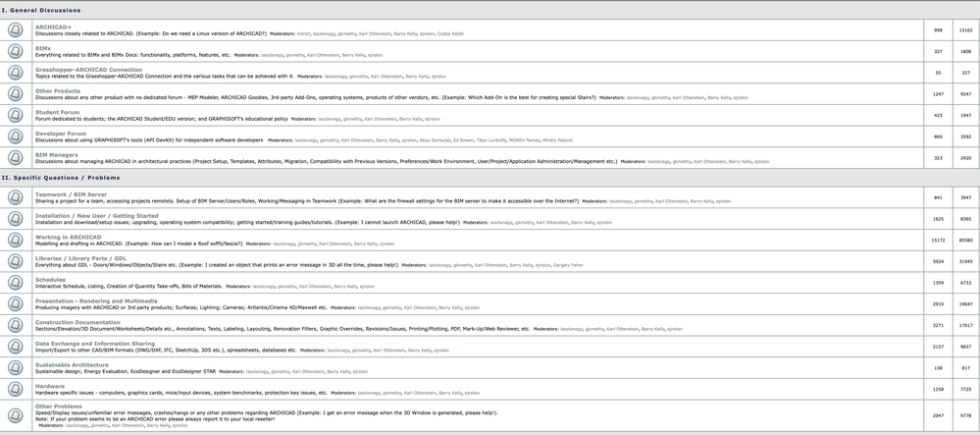Click the 85580 posts count cell
This screenshot has height=435, width=980.
[x=966, y=240]
